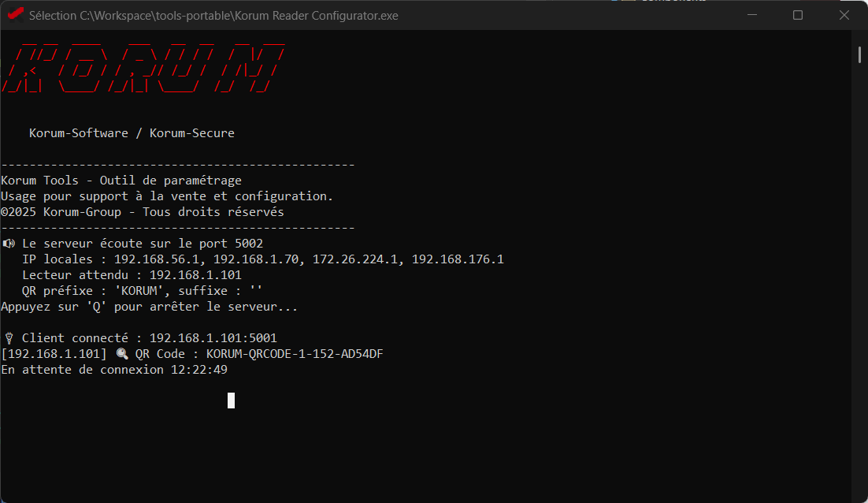
Task: Click the bracketed '[192.168.1.101]' tag
Action: pos(54,354)
